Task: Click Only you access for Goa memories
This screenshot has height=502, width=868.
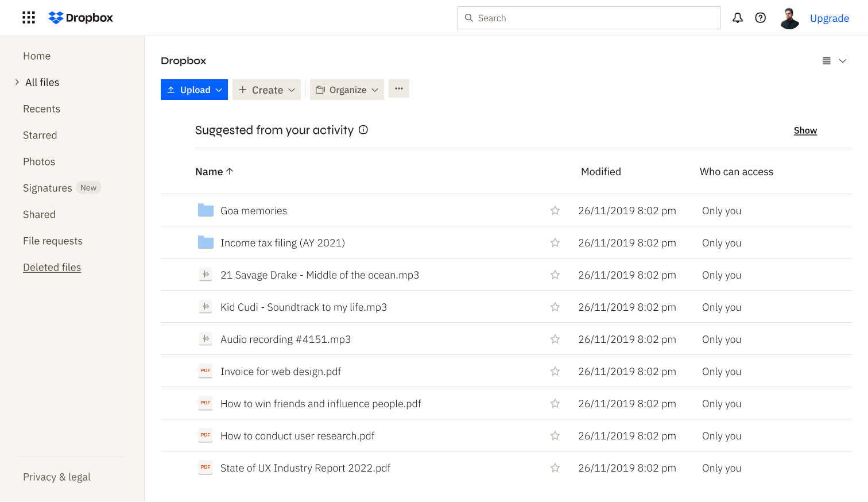Action: (x=722, y=210)
